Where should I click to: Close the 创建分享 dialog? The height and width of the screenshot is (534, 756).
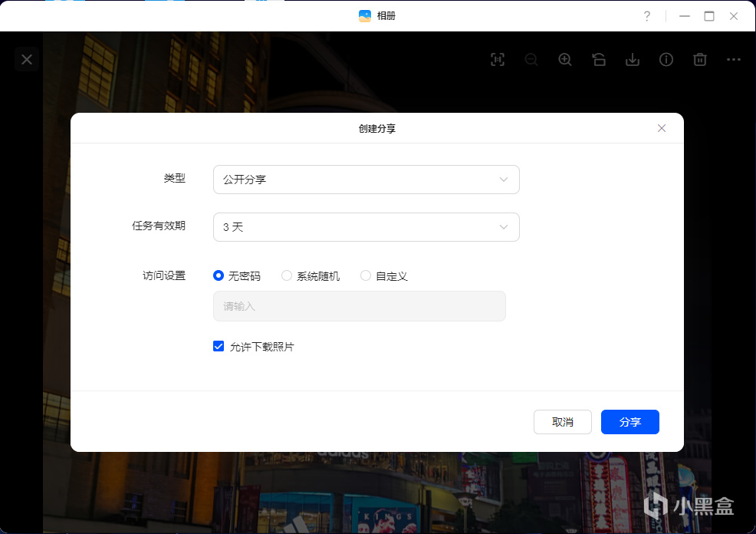point(662,128)
